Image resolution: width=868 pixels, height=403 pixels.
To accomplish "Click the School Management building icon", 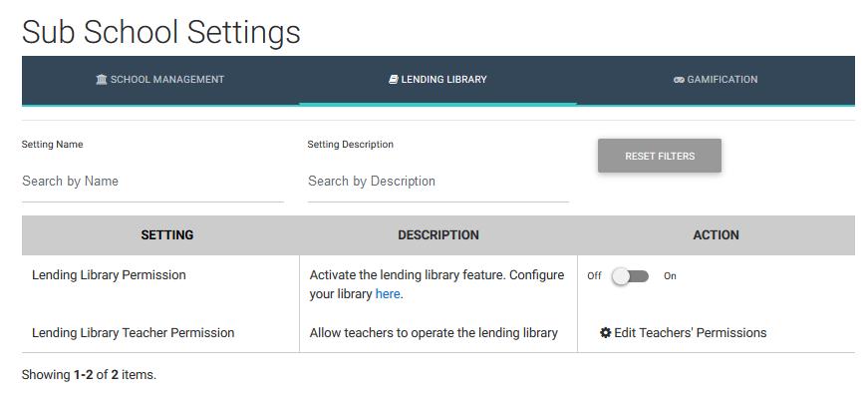I will point(102,80).
